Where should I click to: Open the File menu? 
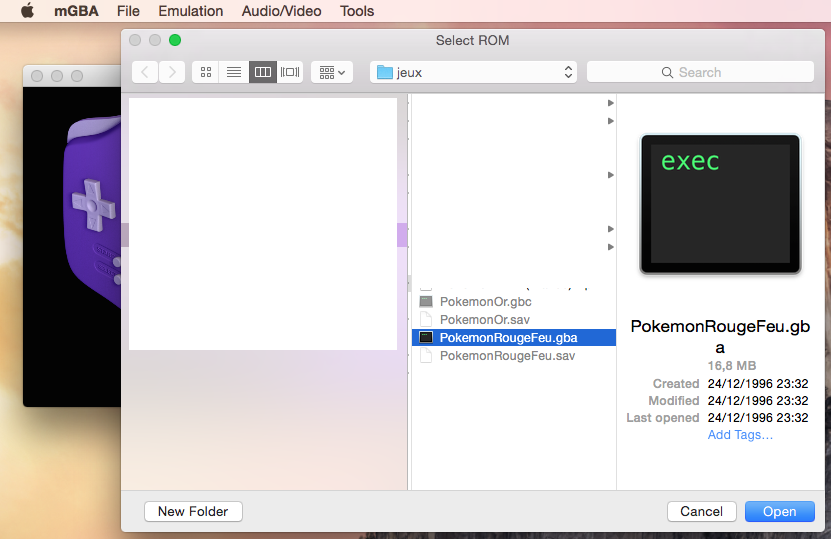tap(128, 11)
